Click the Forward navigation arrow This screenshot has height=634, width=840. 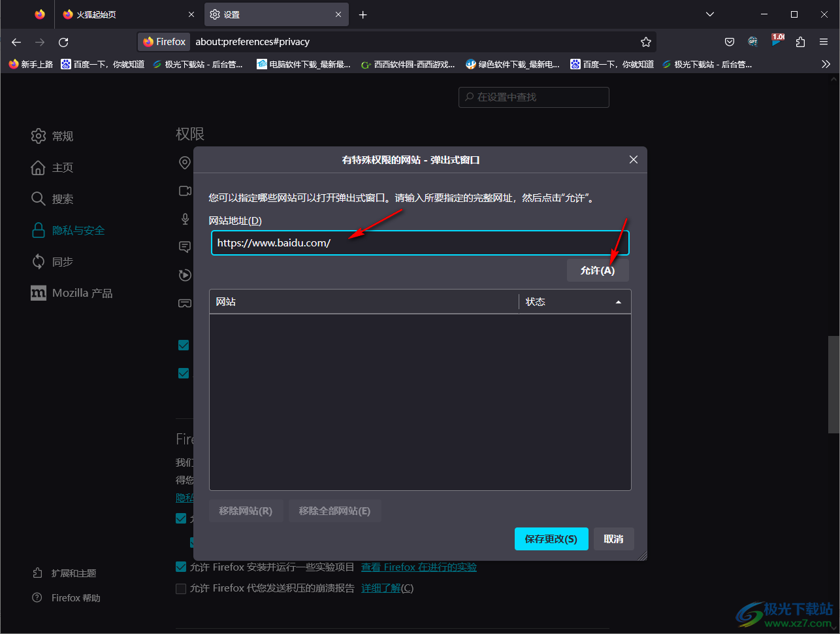40,42
